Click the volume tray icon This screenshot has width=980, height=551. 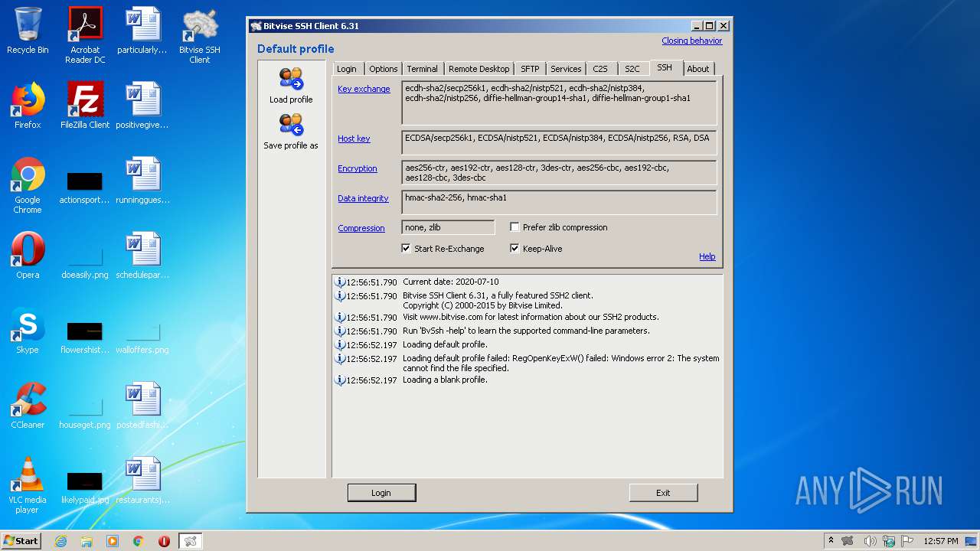870,541
